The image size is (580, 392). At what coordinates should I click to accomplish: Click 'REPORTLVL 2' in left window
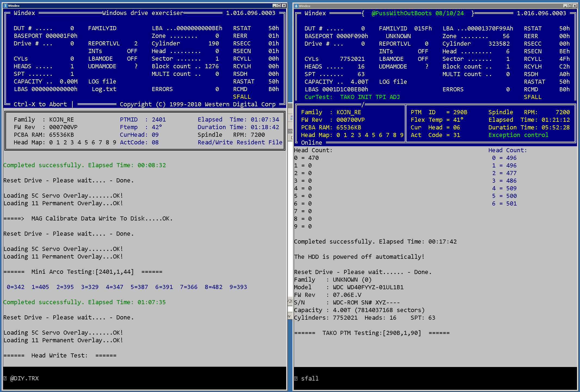point(113,43)
